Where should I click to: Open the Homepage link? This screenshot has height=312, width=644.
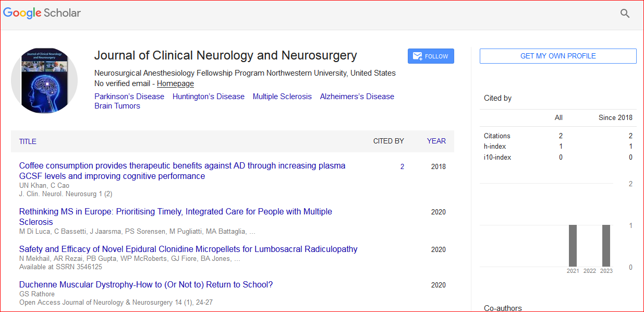click(x=175, y=83)
